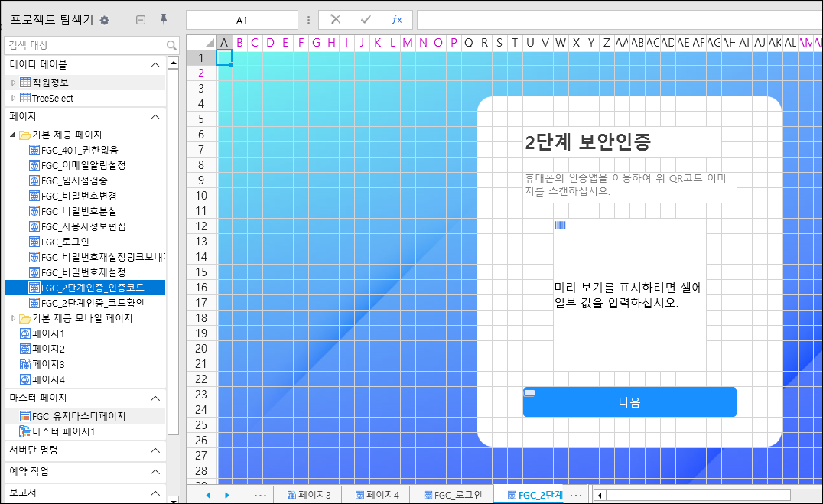Collapse the 데이터 테이블 section

click(x=155, y=65)
